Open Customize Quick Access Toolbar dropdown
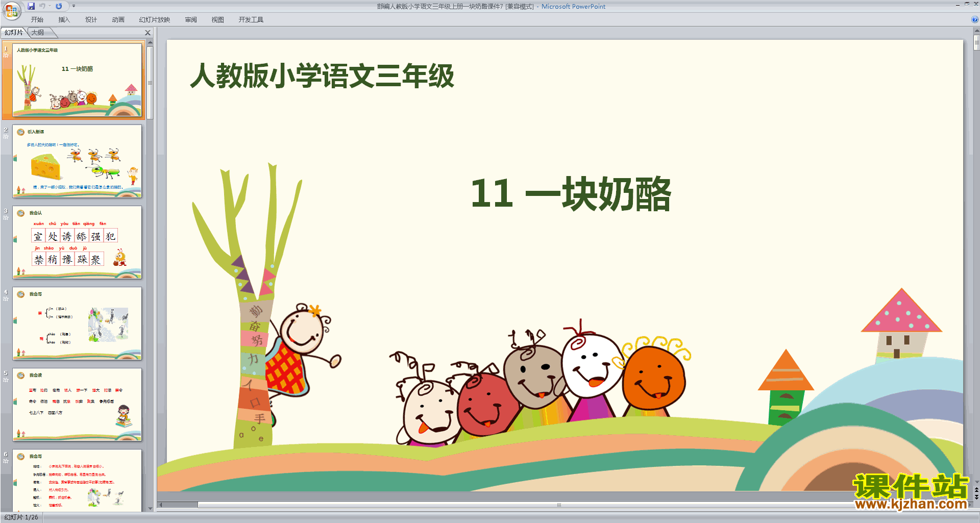This screenshot has width=980, height=523. [73, 6]
